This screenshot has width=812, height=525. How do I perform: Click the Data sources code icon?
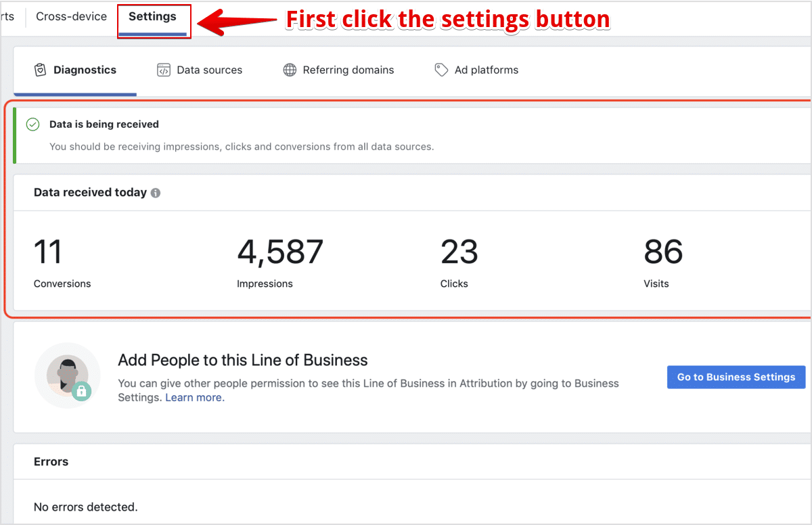point(163,70)
